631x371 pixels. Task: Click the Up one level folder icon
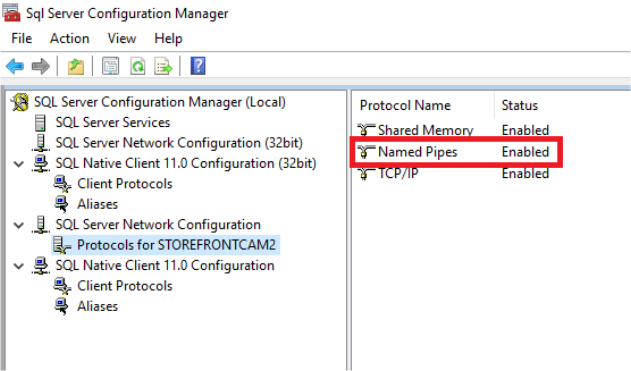tap(76, 66)
